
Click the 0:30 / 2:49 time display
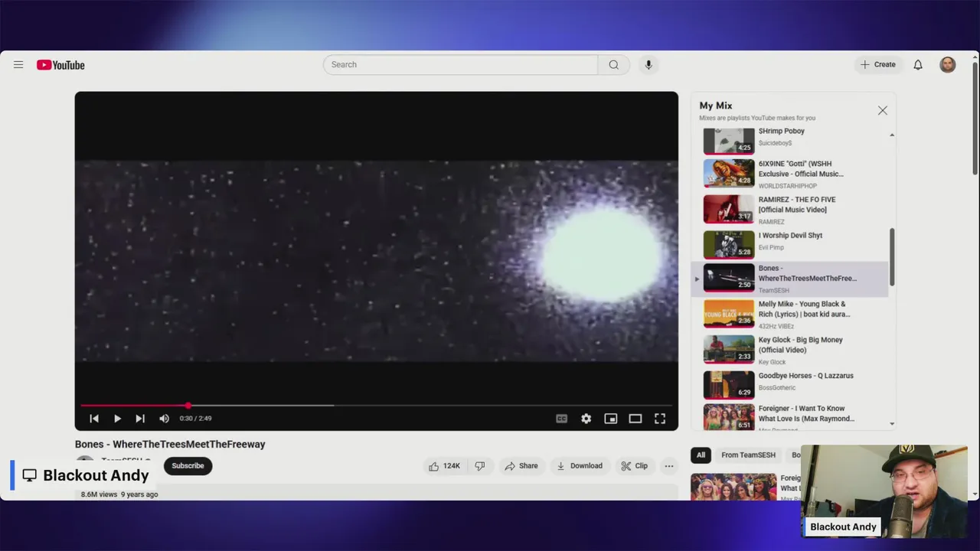[x=195, y=419]
